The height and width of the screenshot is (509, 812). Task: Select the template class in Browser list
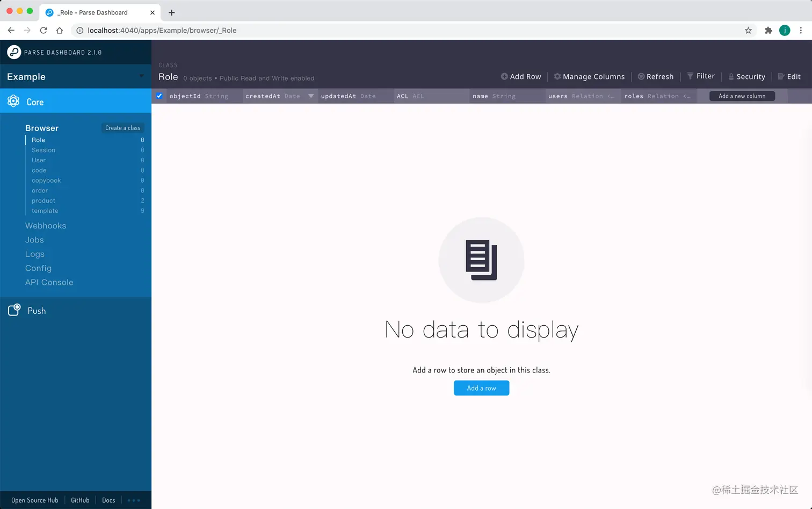pos(44,211)
